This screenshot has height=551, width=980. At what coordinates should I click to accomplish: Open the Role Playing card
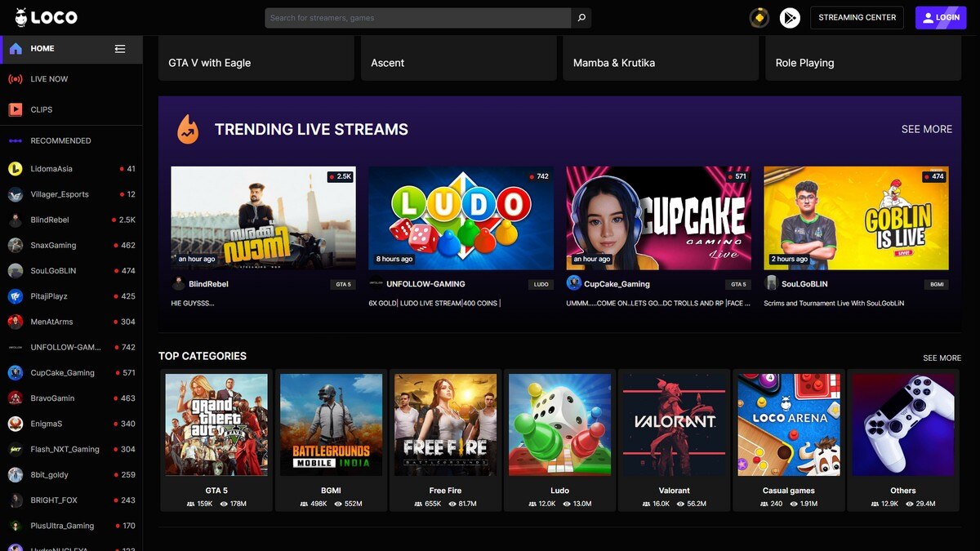click(x=863, y=58)
